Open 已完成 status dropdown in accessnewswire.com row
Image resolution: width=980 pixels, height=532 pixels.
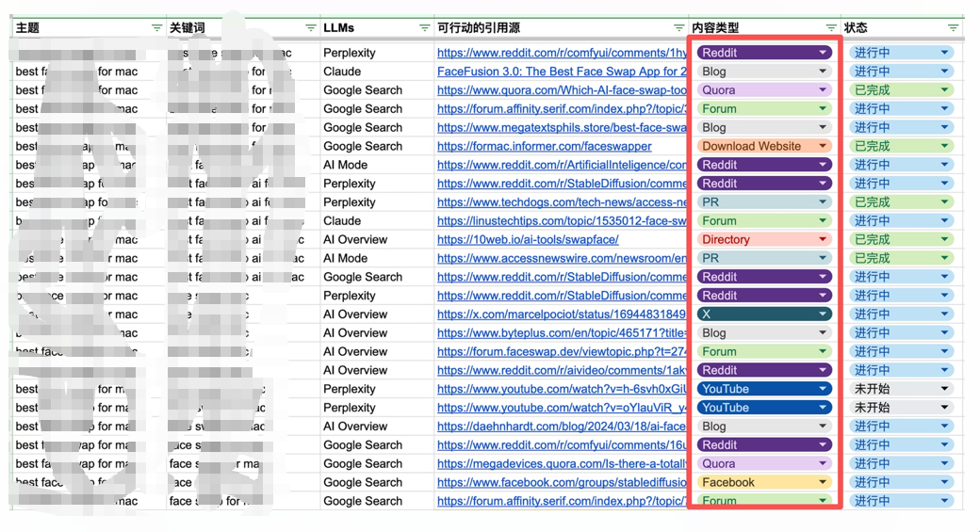(901, 259)
